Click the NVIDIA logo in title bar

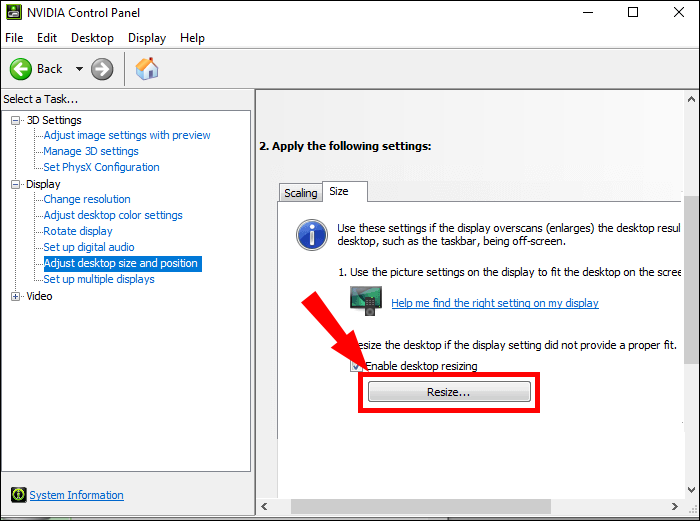pos(13,13)
